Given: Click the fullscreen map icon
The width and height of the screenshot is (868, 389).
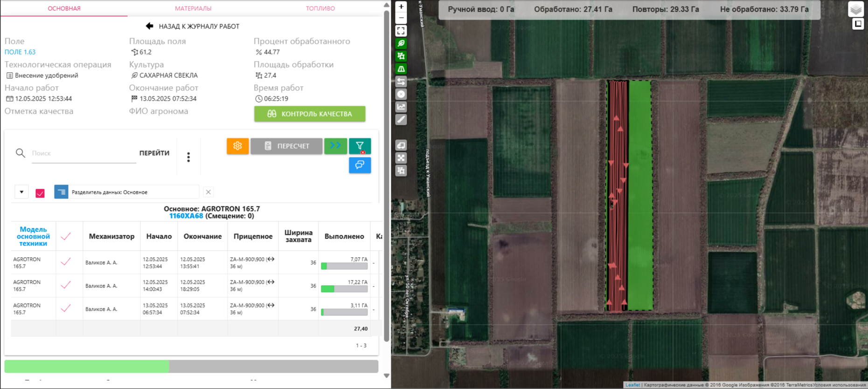Looking at the screenshot, I should click(401, 31).
